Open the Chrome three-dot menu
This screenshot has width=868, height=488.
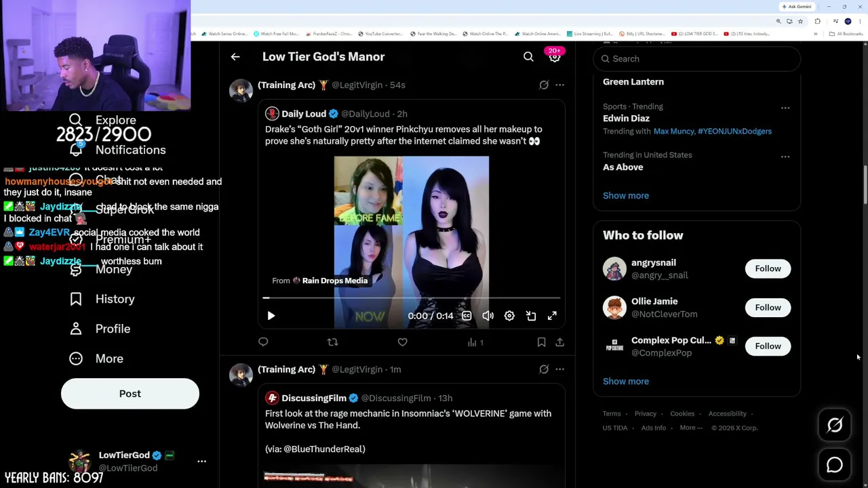pos(859,21)
